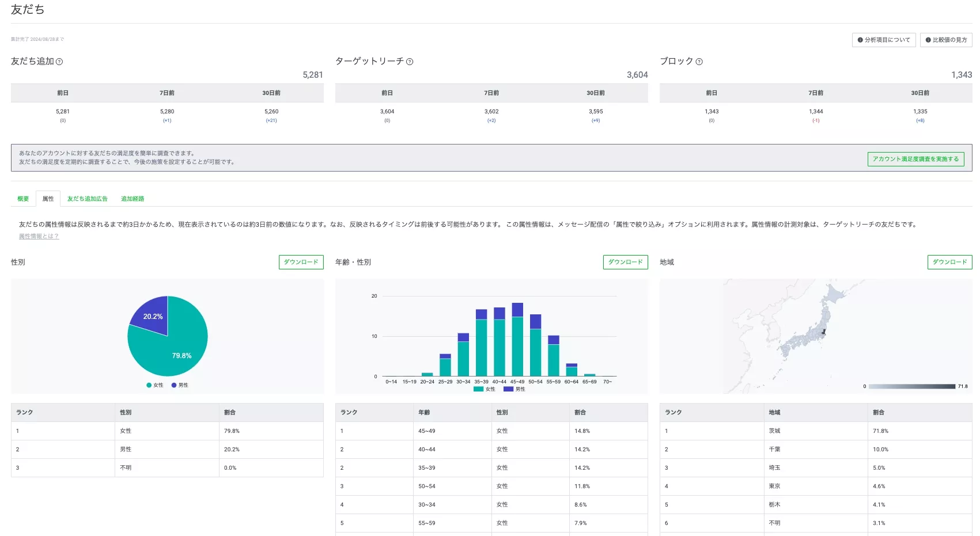Open the 分析項目について info button

(x=883, y=40)
